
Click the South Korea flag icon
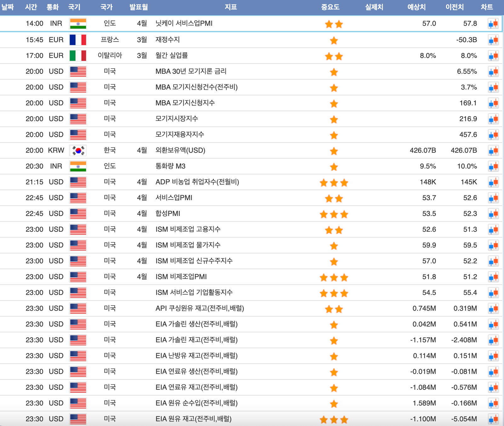(x=78, y=151)
